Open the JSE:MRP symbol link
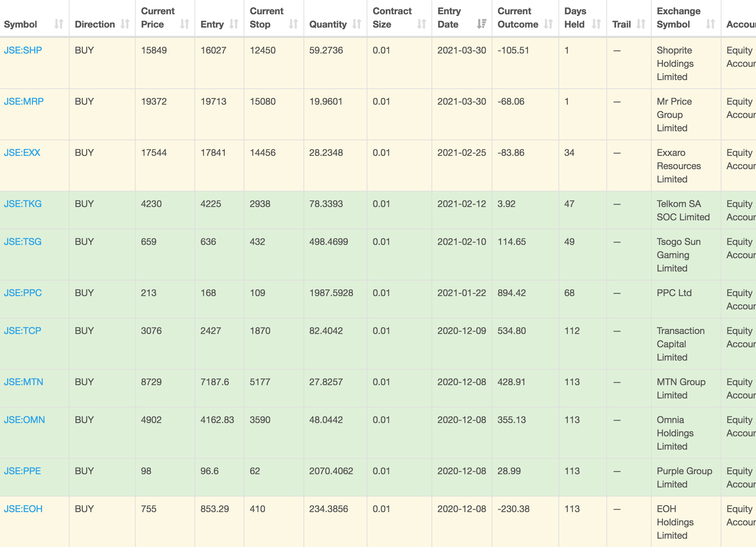Viewport: 756px width, 547px height. [24, 102]
